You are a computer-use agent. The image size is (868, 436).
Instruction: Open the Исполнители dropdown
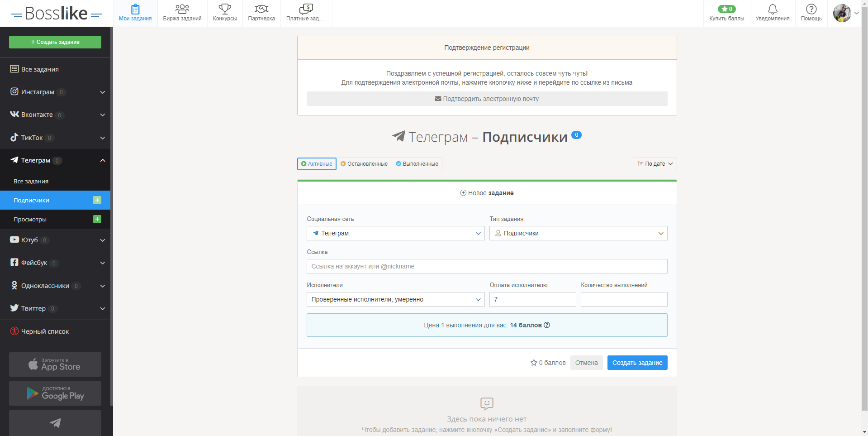point(396,299)
